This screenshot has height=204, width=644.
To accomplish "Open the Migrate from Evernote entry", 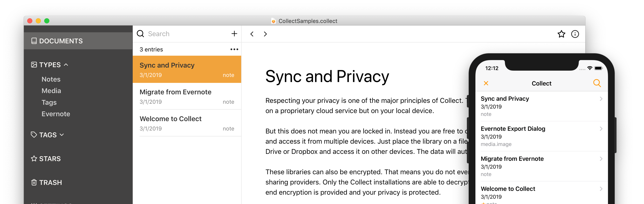I will click(187, 96).
